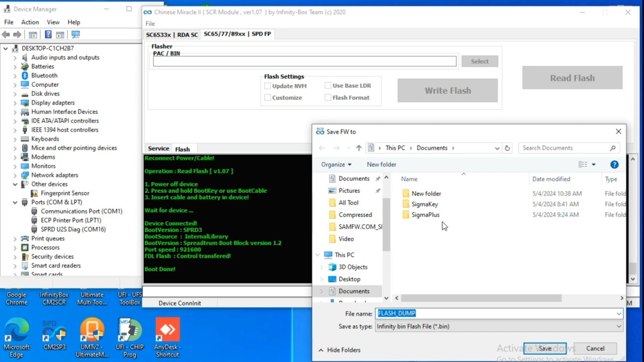This screenshot has width=644, height=362.
Task: Collapse the Other devices node
Action: pos(15,184)
